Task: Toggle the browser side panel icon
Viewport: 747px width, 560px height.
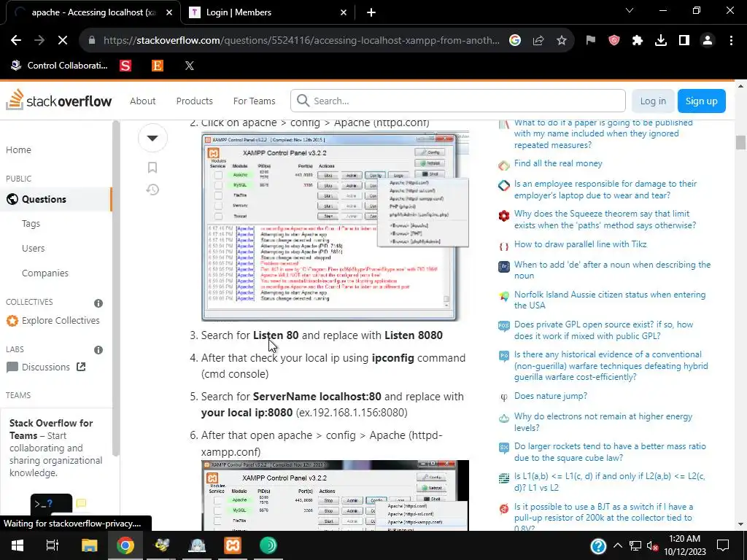Action: coord(684,41)
